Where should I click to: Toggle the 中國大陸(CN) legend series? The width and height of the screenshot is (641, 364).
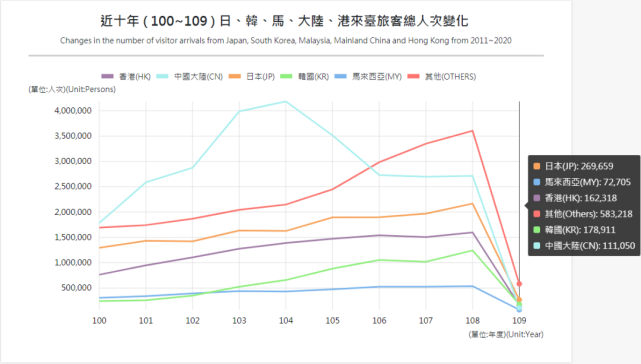coord(190,76)
